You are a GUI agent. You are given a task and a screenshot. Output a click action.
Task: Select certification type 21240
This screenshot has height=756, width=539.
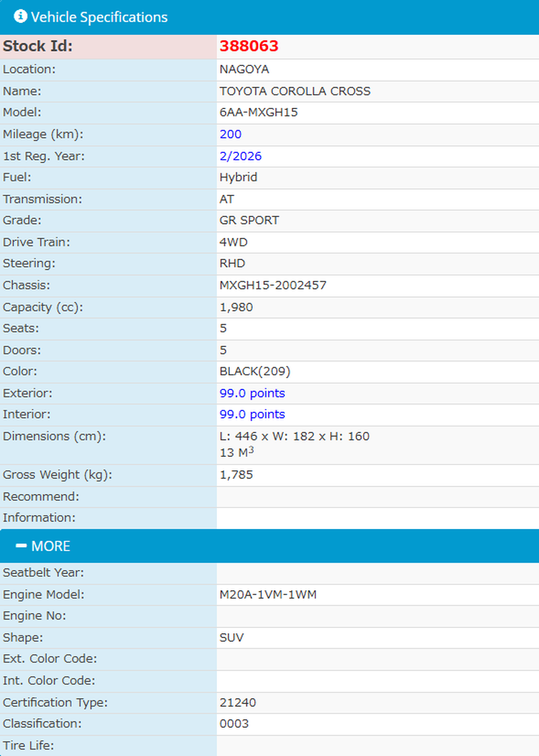[238, 703]
